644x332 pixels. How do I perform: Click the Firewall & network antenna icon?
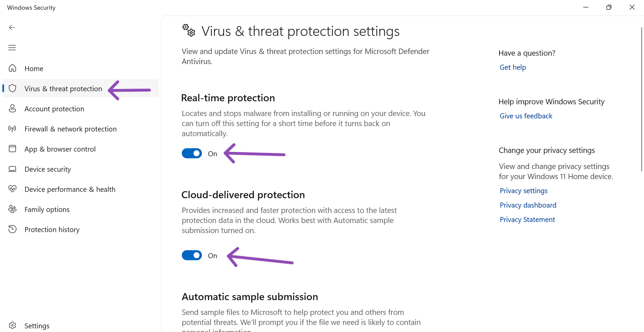12,129
